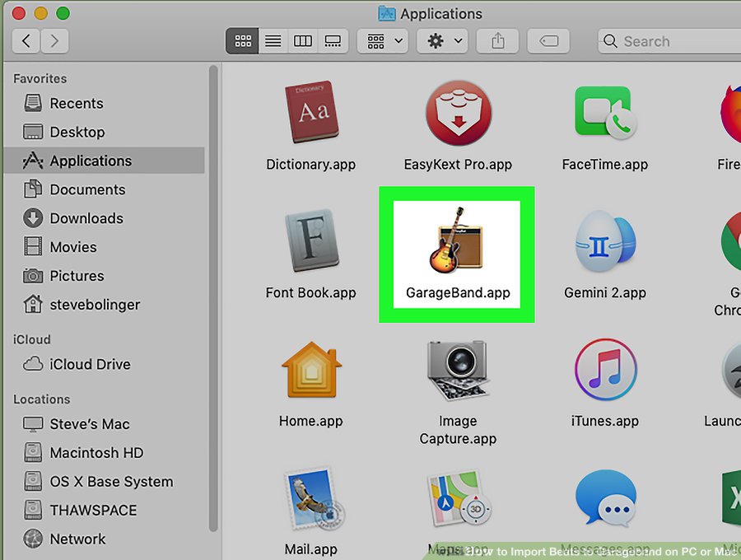Click the Font Book.app file name
The width and height of the screenshot is (741, 560).
coord(311,293)
